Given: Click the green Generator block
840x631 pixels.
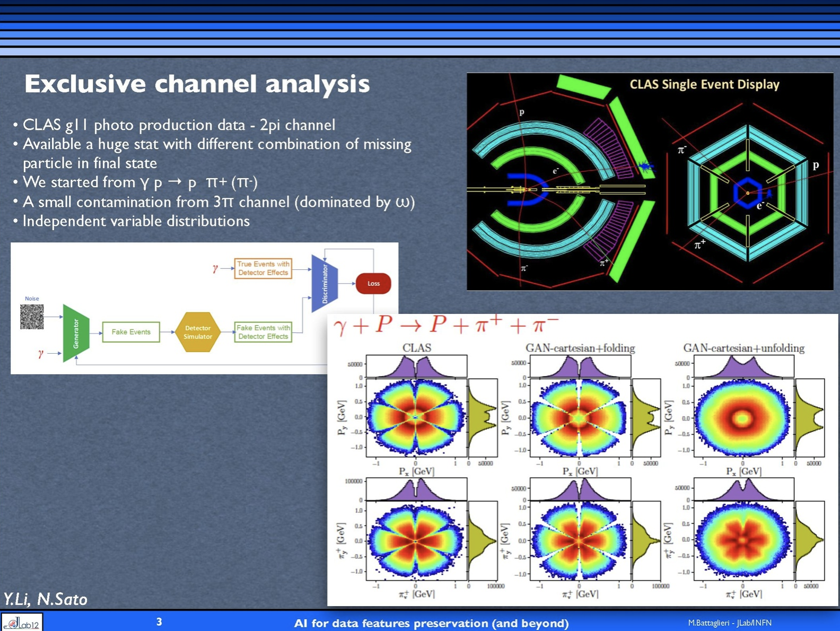Looking at the screenshot, I should [x=75, y=333].
